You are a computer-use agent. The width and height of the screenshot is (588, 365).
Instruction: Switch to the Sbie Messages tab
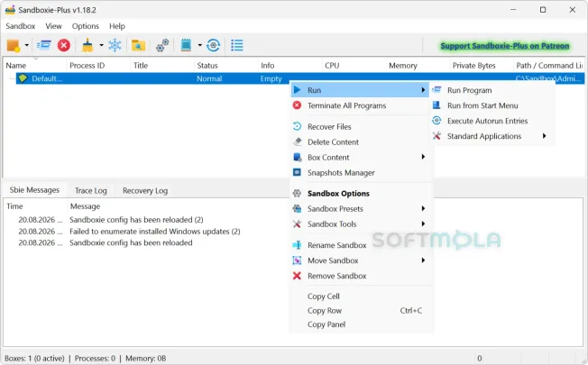34,190
